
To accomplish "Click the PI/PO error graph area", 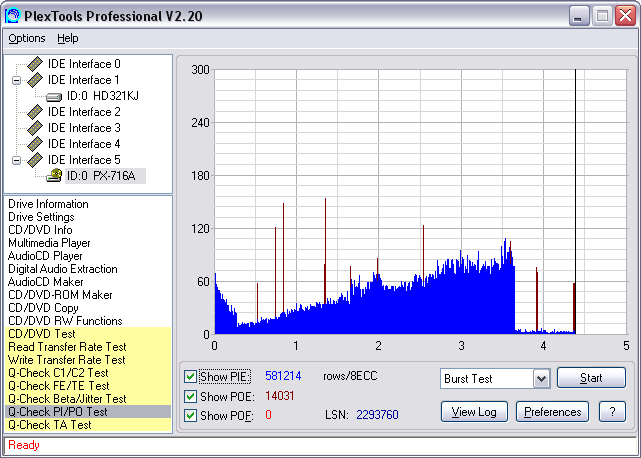I will 421,202.
